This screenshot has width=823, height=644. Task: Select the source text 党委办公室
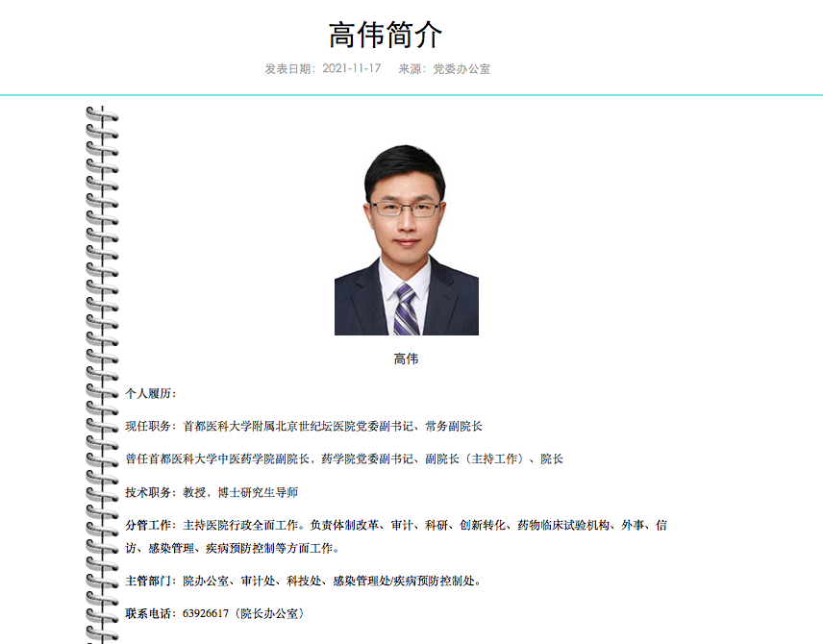tap(461, 69)
